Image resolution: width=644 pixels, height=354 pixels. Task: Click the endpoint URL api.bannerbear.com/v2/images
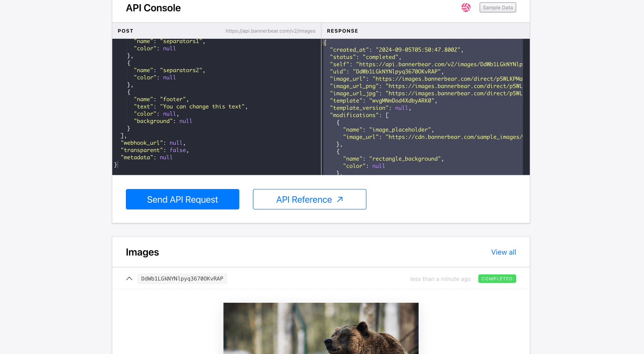pos(270,31)
